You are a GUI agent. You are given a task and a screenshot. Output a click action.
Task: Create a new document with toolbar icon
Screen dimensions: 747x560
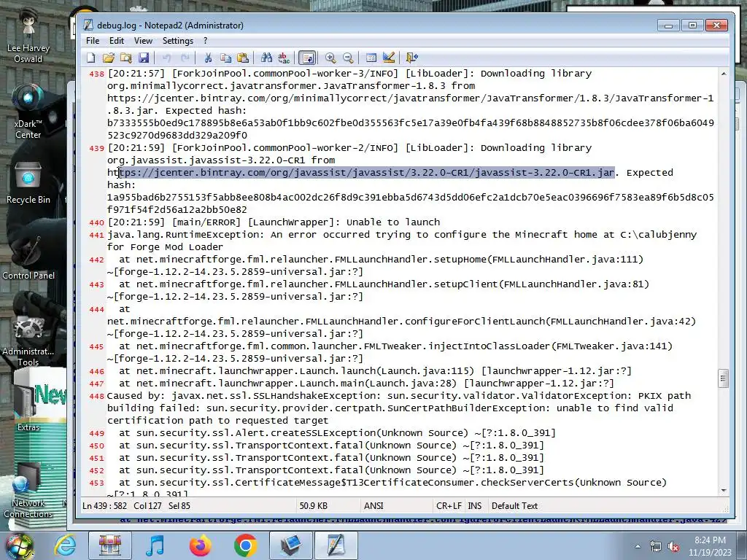[90, 58]
